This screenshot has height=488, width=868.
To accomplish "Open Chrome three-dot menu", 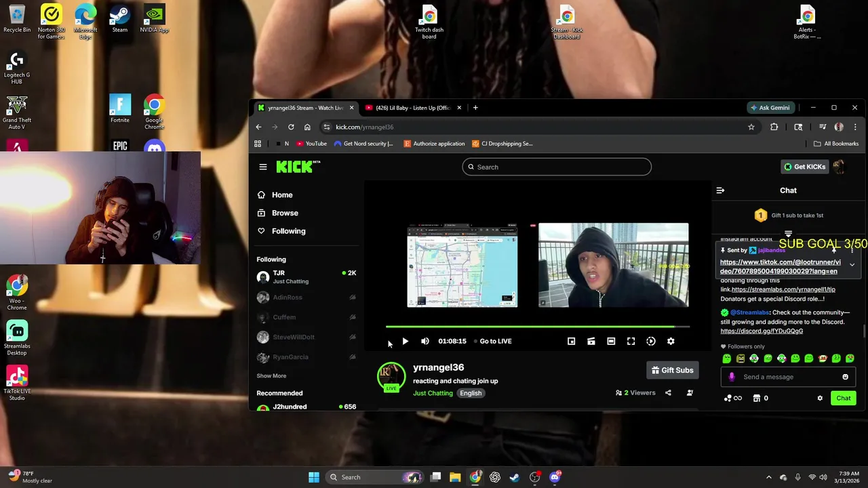I will tap(855, 127).
